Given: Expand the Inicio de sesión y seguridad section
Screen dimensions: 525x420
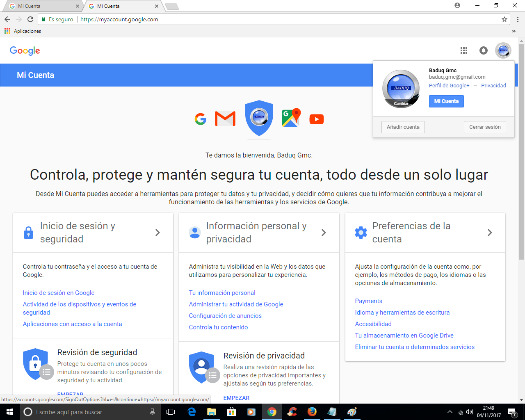Looking at the screenshot, I should coord(157,233).
